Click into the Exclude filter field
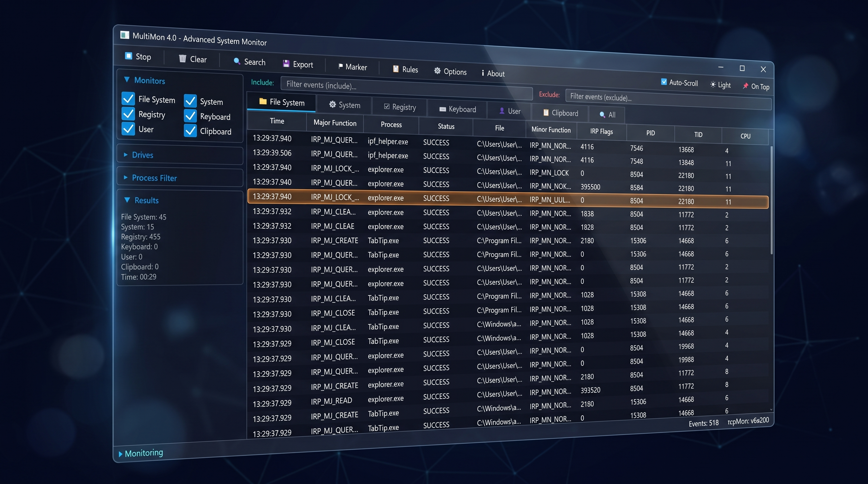868x484 pixels. pos(668,99)
